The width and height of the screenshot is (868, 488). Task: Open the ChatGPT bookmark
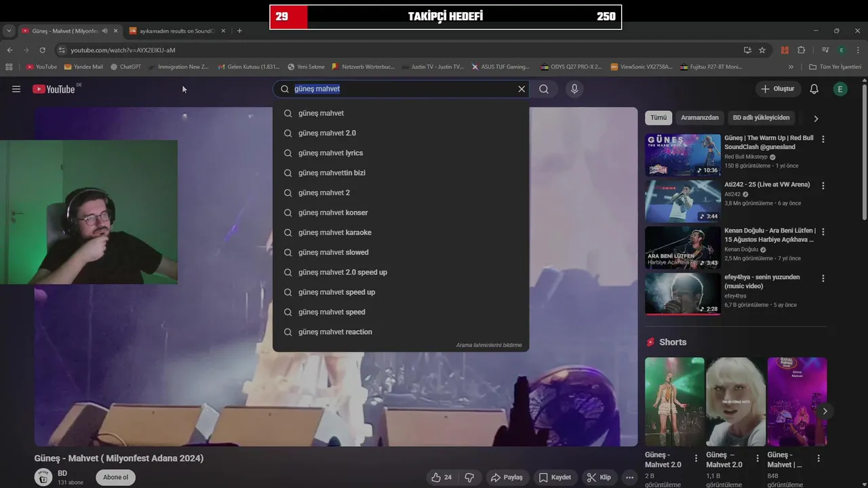(125, 67)
